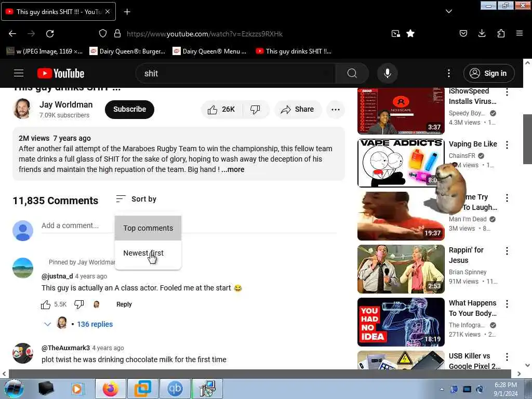532x399 pixels.
Task: Click the page vertical scrollbar thumb
Action: [527, 139]
